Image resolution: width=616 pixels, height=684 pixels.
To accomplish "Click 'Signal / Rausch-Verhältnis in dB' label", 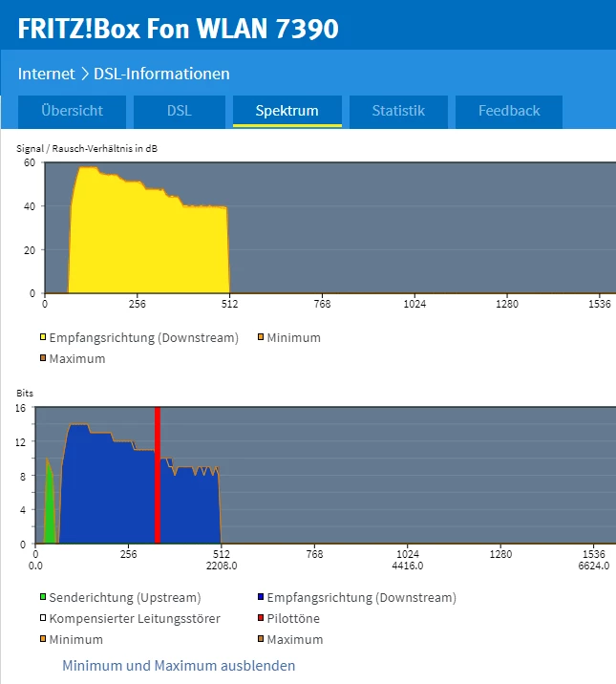I will tap(87, 149).
